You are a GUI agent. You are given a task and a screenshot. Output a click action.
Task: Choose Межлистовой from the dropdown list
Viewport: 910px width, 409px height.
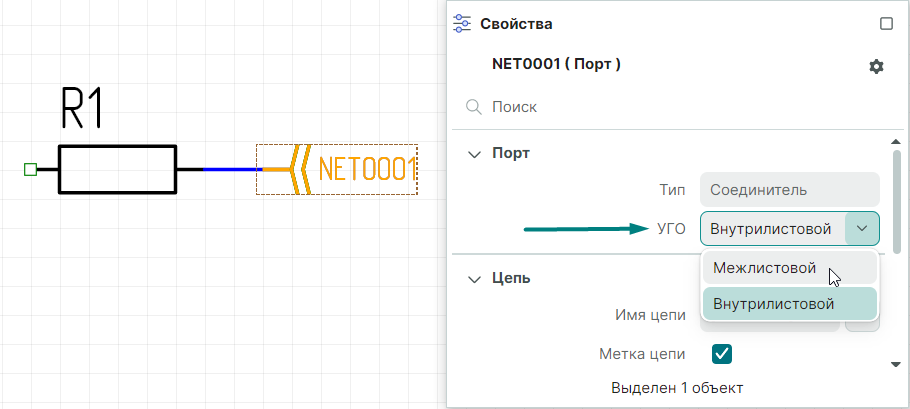click(764, 268)
